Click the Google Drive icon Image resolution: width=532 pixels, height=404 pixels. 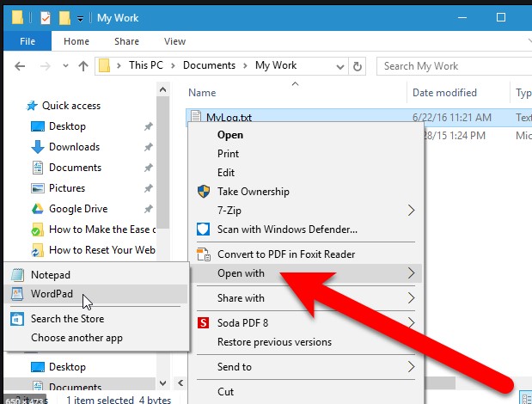click(x=37, y=209)
